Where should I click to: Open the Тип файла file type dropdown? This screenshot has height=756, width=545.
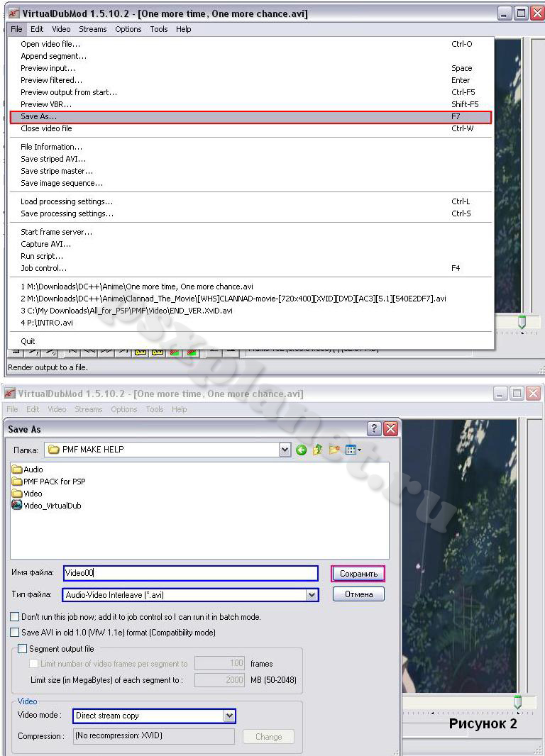312,595
